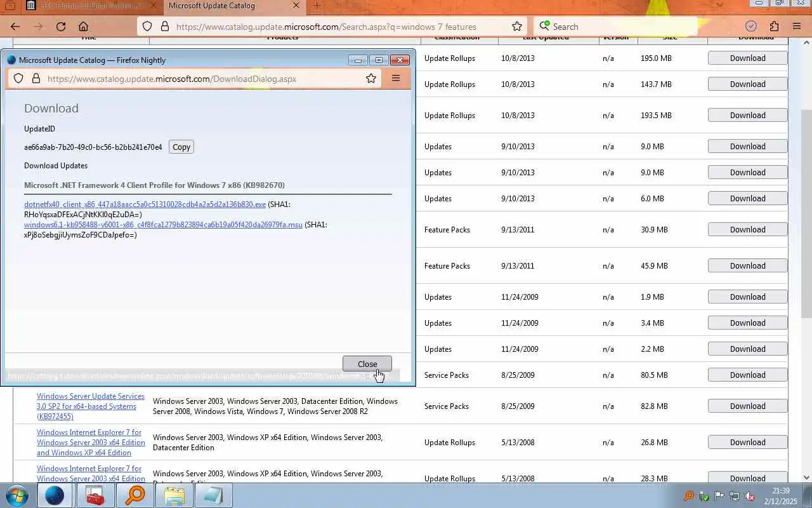Open tracking protection shield in the main address bar
812x508 pixels.
tap(147, 27)
